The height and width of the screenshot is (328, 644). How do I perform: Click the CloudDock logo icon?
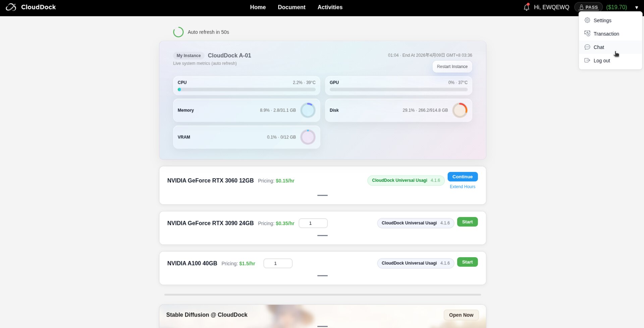(11, 7)
